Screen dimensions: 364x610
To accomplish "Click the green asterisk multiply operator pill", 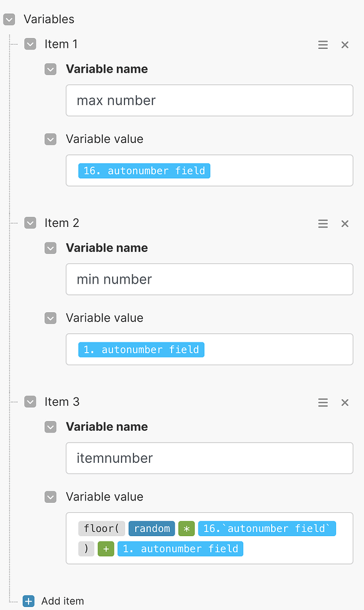I will click(186, 528).
